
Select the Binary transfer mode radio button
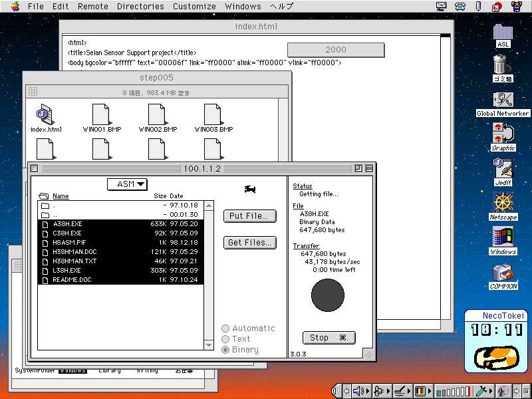(x=226, y=350)
